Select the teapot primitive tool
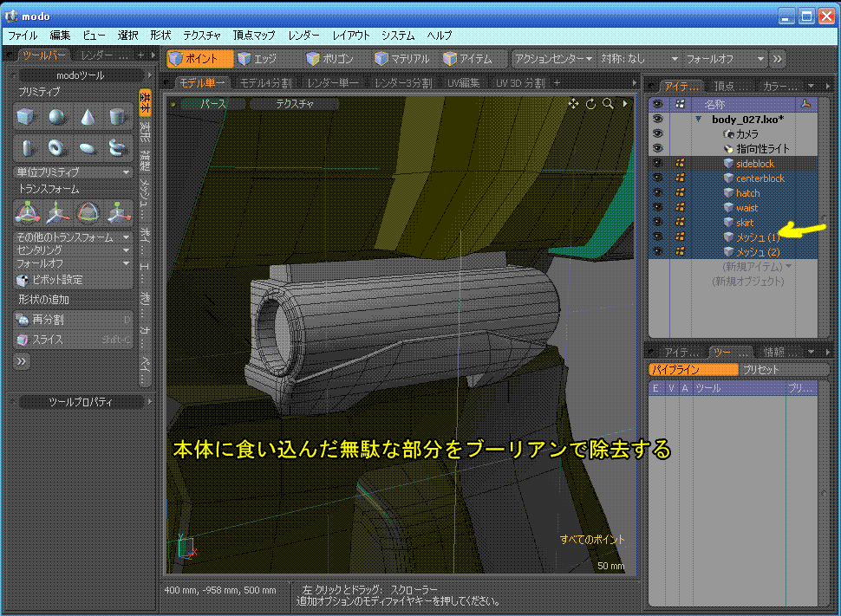841x616 pixels. [117, 147]
